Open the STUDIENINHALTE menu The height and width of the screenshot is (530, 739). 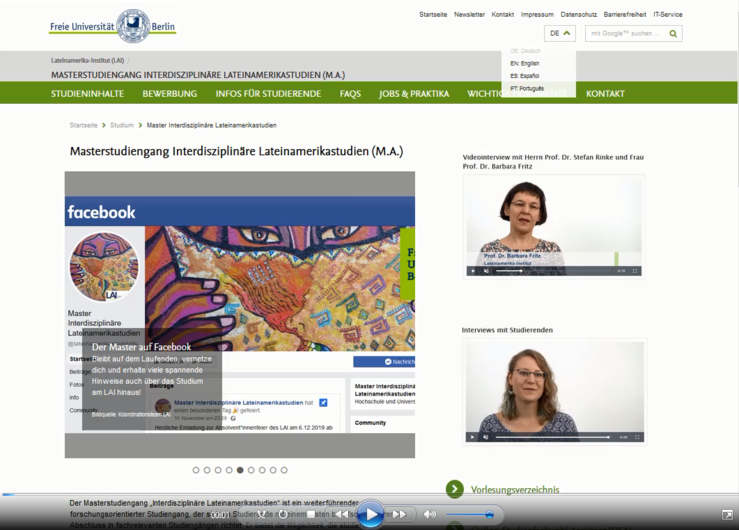pyautogui.click(x=87, y=94)
